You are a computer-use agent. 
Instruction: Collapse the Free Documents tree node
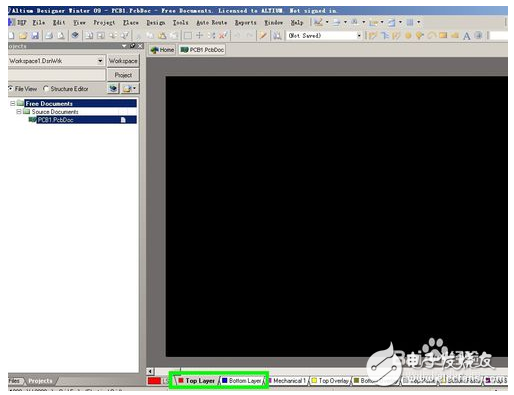point(13,103)
